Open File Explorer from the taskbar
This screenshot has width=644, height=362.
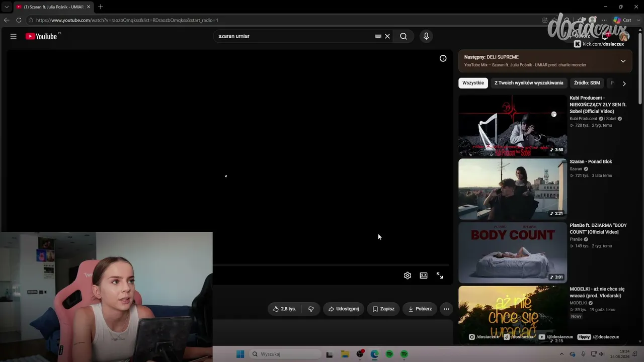click(x=345, y=354)
